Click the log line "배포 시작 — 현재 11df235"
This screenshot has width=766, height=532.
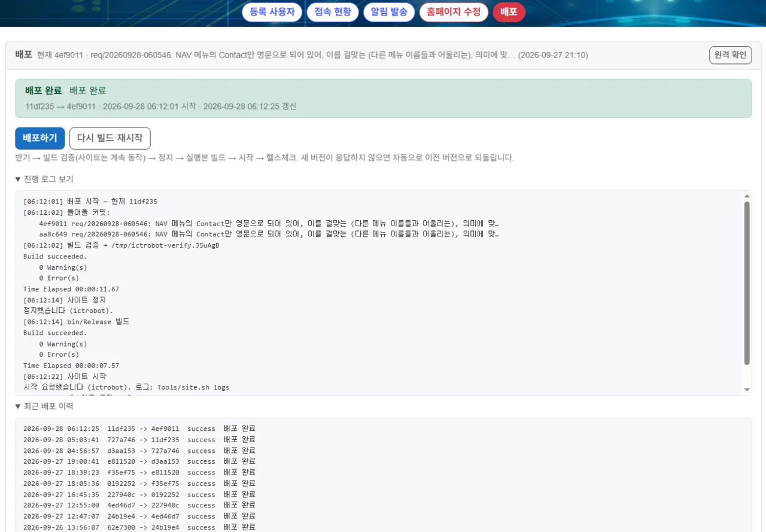pyautogui.click(x=90, y=202)
